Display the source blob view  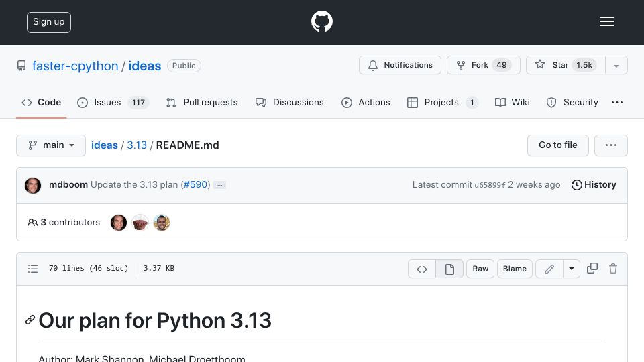(422, 269)
